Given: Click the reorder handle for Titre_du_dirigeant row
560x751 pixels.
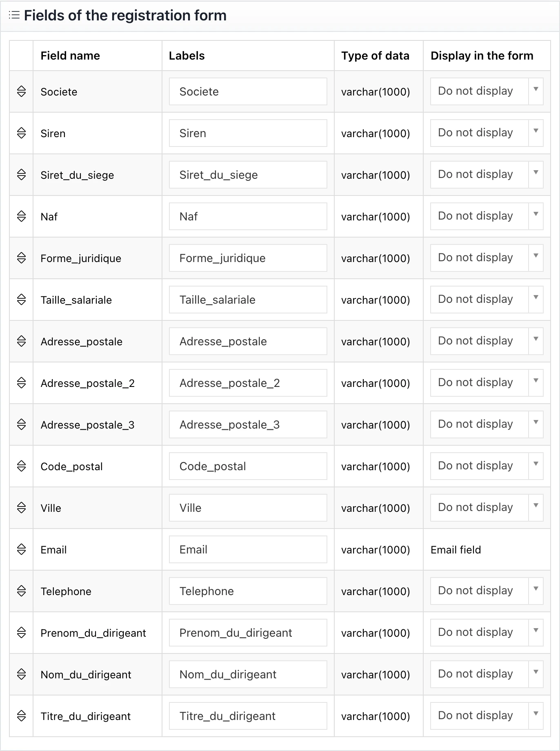Looking at the screenshot, I should point(22,716).
